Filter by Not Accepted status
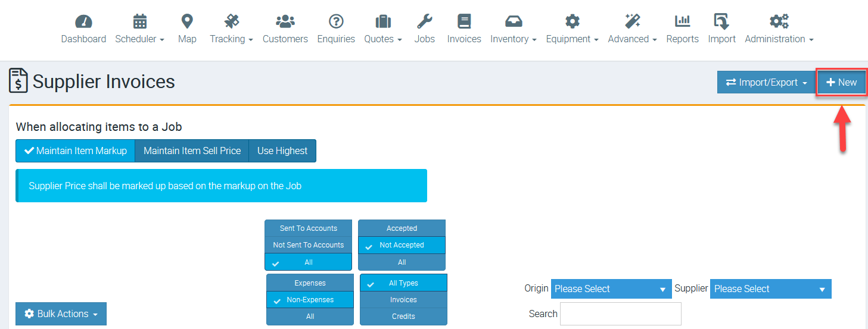Screen dimensions: 868x329 pos(402,245)
